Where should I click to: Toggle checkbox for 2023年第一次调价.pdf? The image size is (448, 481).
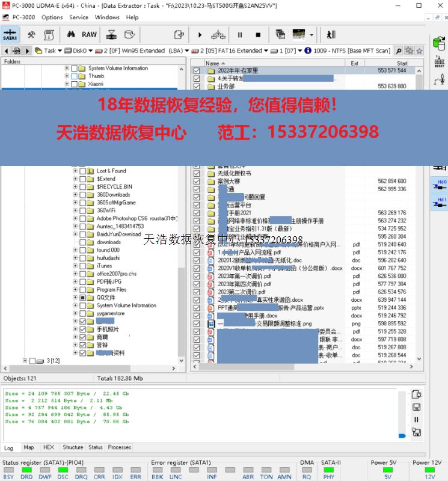pyautogui.click(x=197, y=276)
